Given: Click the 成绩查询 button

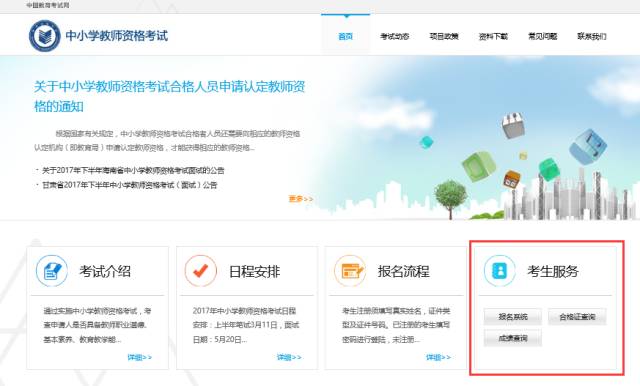Looking at the screenshot, I should (513, 338).
